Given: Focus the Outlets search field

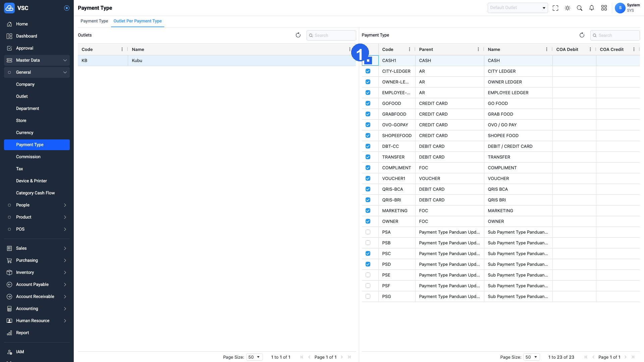Looking at the screenshot, I should tap(331, 35).
